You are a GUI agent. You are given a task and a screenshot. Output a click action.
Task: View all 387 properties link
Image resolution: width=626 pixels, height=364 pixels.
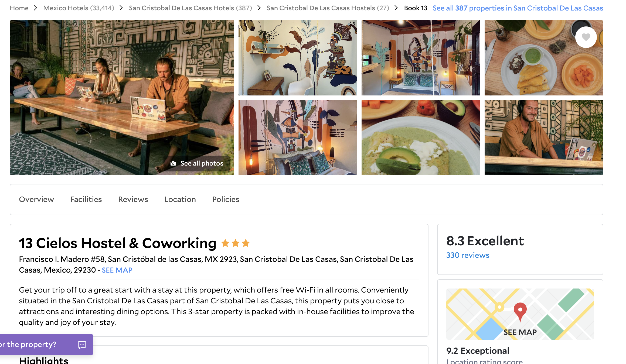point(518,8)
